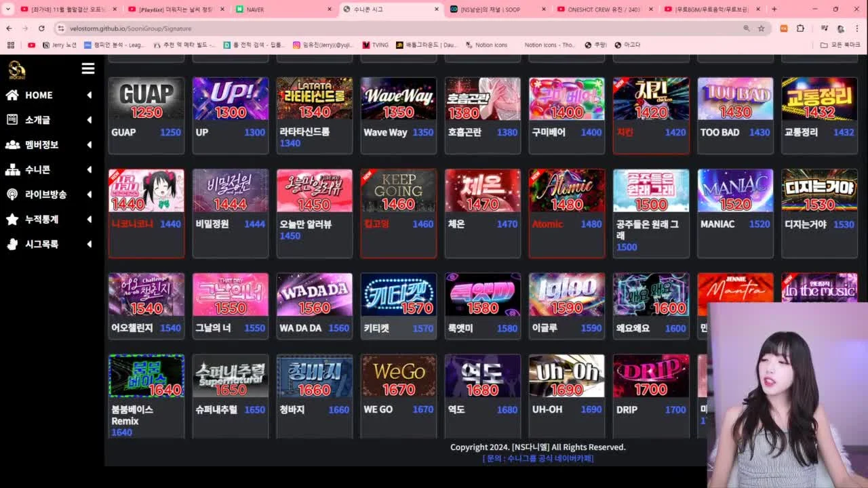Open the tab search dropdown arrow
Screen dimensions: 868x488
pyautogui.click(x=8, y=9)
